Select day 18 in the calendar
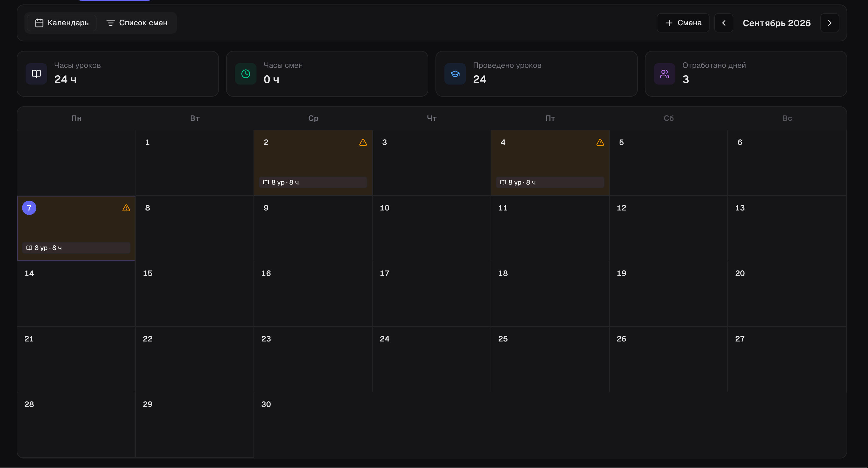 point(550,294)
